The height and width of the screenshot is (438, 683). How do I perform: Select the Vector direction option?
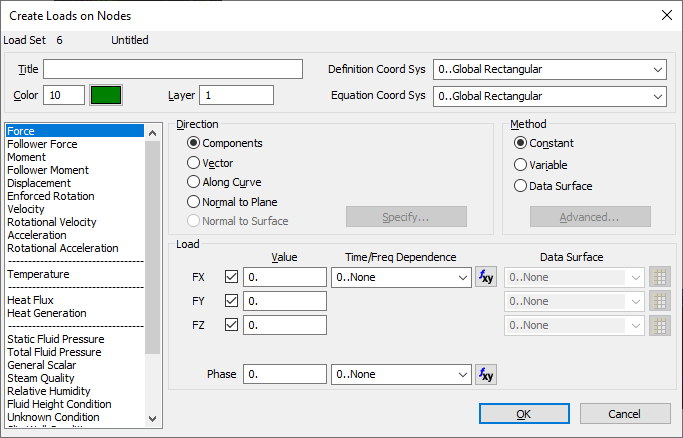pos(194,162)
